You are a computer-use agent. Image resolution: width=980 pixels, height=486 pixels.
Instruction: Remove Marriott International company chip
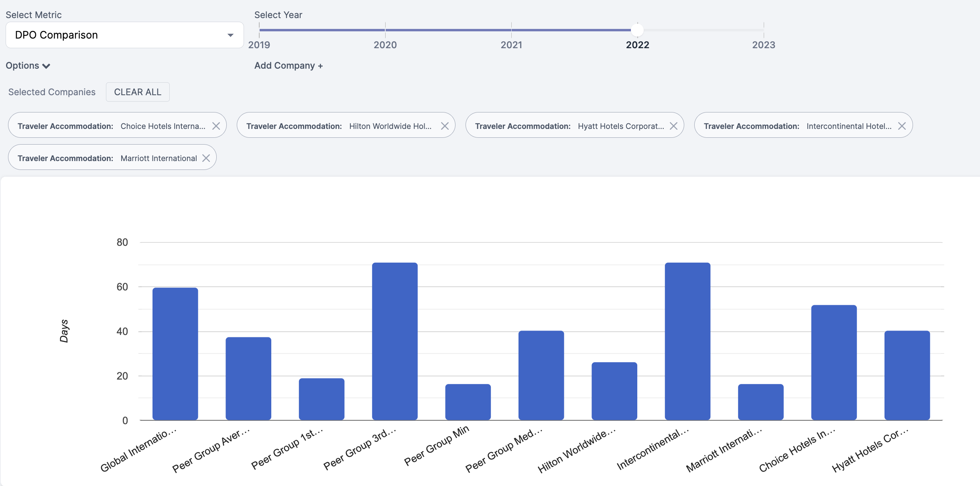point(206,158)
